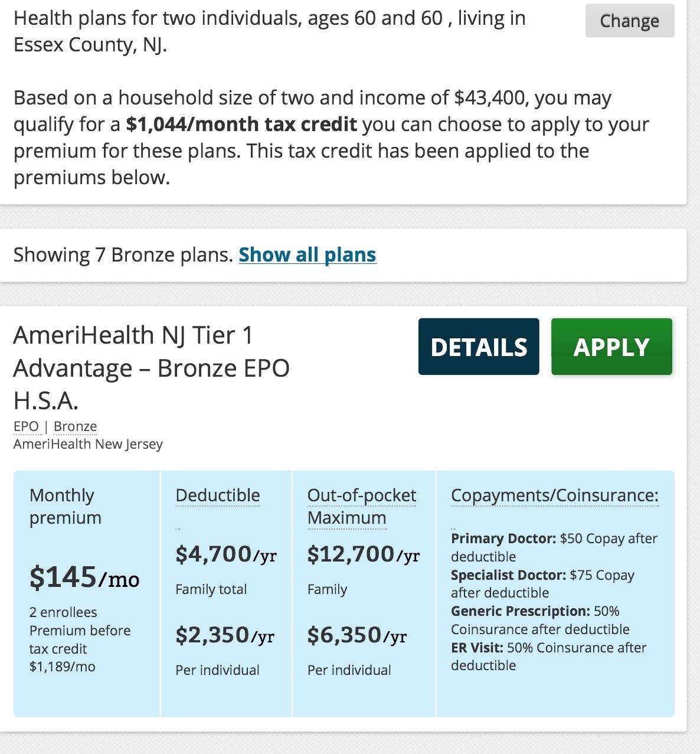Click the Copayments/Coinsurance heading

click(x=554, y=495)
